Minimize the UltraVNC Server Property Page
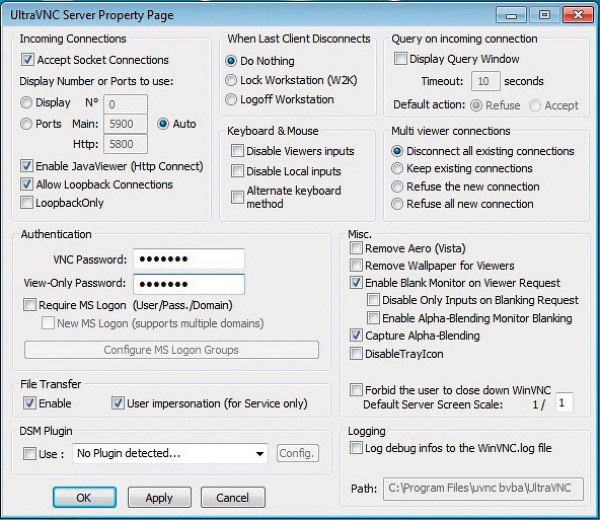The width and height of the screenshot is (600, 520). [512, 15]
